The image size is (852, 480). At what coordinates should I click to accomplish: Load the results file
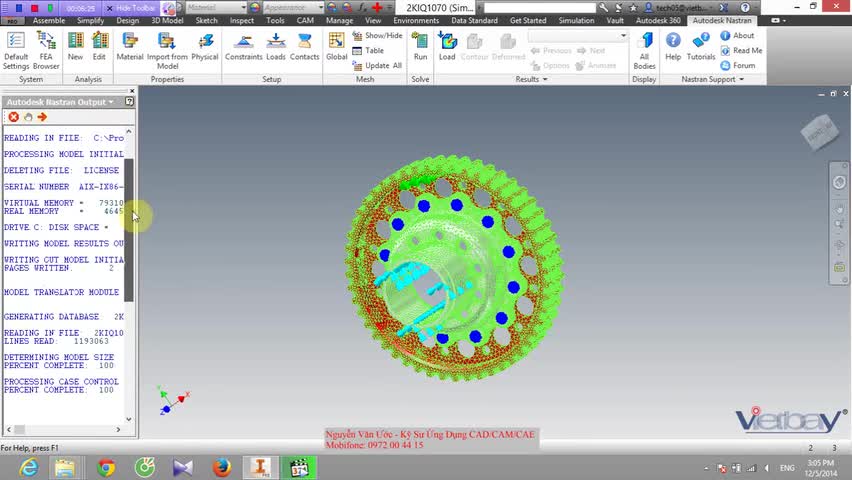tap(447, 47)
